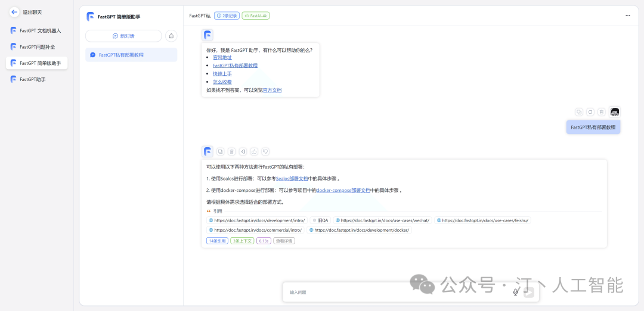Open the Sealos部署文档 link
The image size is (644, 311).
292,178
